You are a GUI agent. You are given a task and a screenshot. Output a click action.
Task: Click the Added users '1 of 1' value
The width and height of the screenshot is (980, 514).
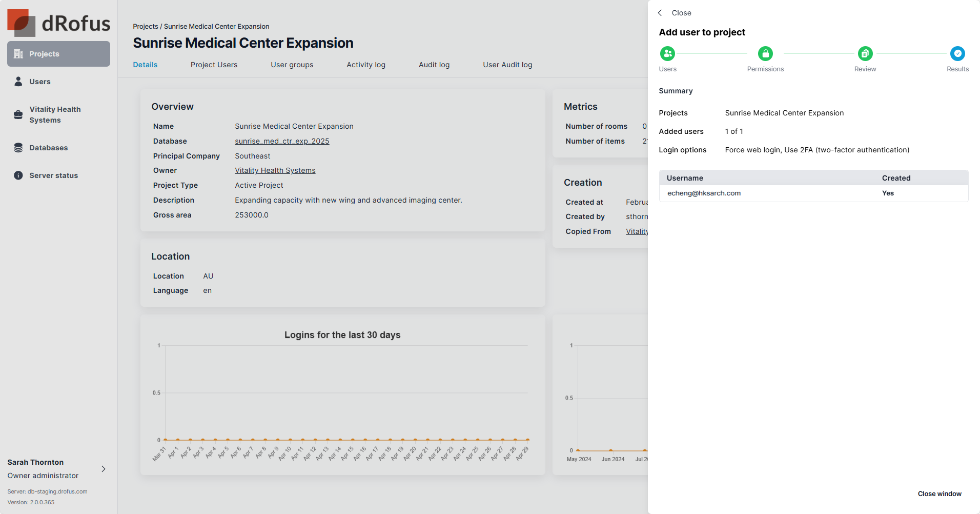click(x=734, y=131)
